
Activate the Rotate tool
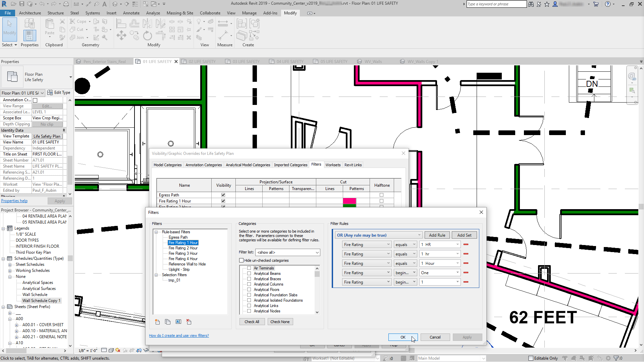[148, 35]
